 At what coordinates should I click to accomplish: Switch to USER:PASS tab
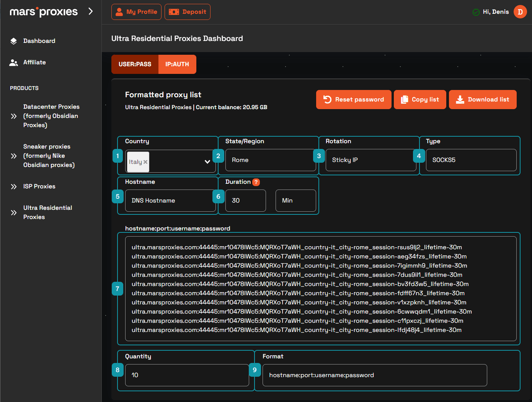(135, 64)
